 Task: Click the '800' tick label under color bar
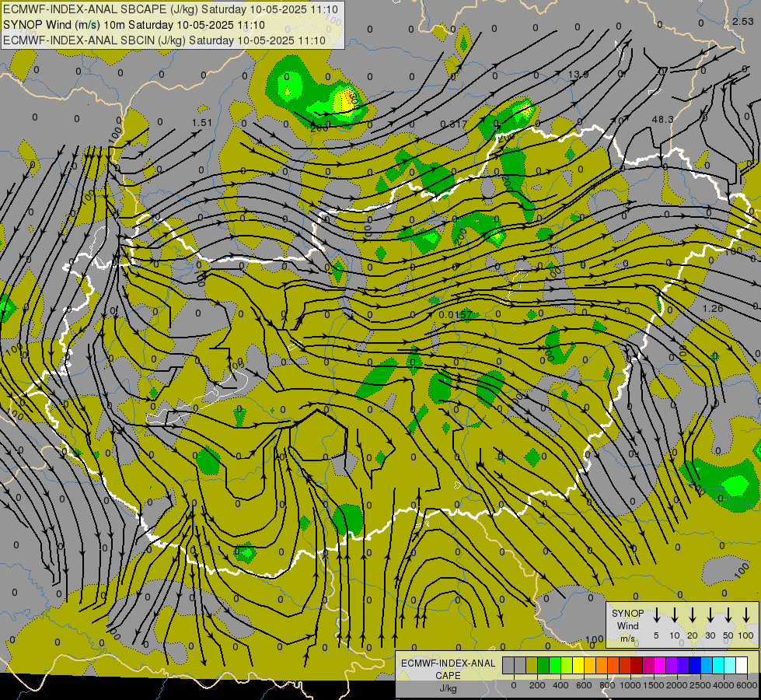tap(607, 685)
